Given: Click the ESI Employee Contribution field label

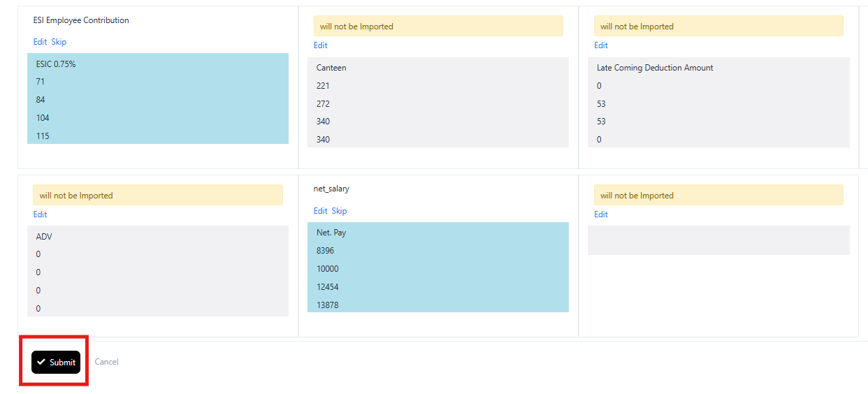Looking at the screenshot, I should pos(81,20).
